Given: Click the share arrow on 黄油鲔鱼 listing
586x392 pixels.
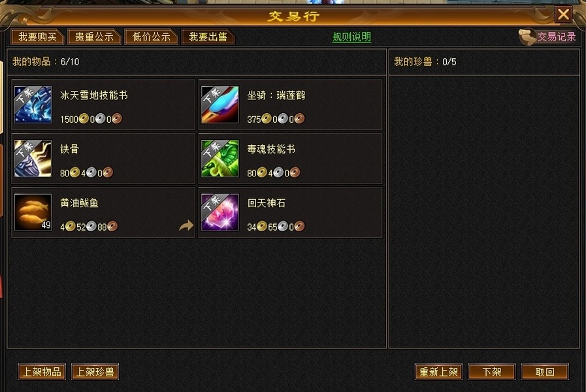Looking at the screenshot, I should click(x=186, y=225).
